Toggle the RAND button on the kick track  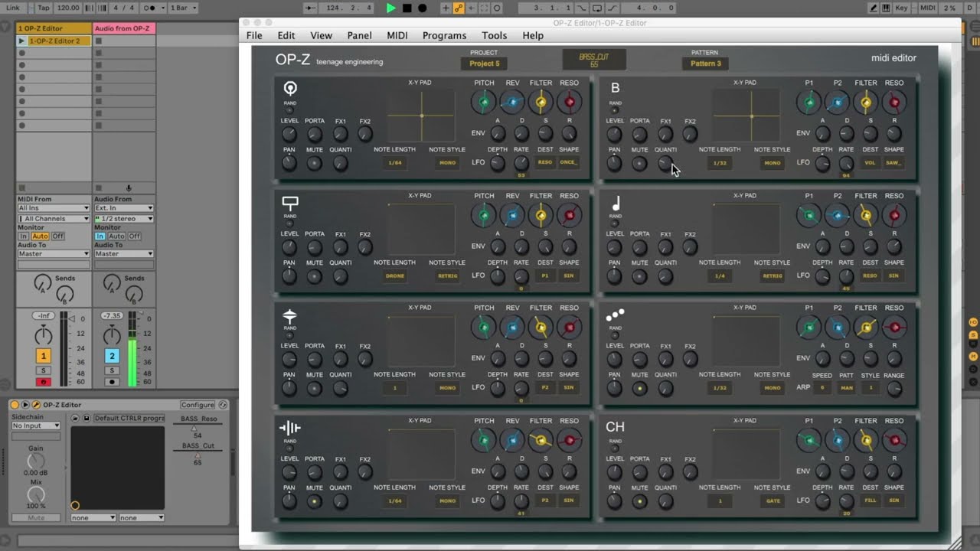290,109
